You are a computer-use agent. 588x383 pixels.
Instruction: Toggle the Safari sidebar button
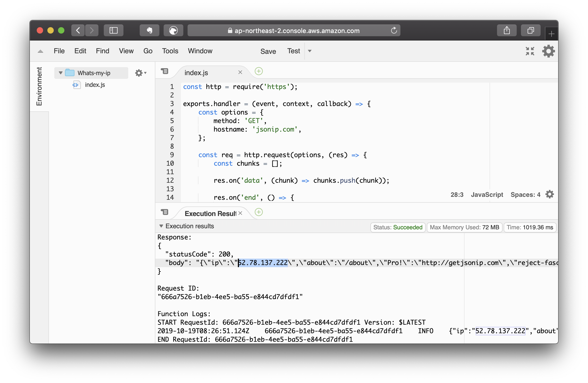[114, 31]
